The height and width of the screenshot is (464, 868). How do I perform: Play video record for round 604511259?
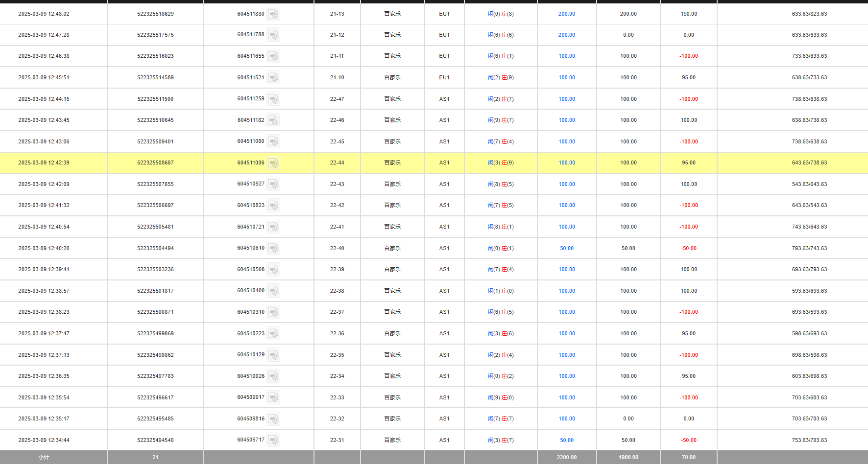[273, 99]
